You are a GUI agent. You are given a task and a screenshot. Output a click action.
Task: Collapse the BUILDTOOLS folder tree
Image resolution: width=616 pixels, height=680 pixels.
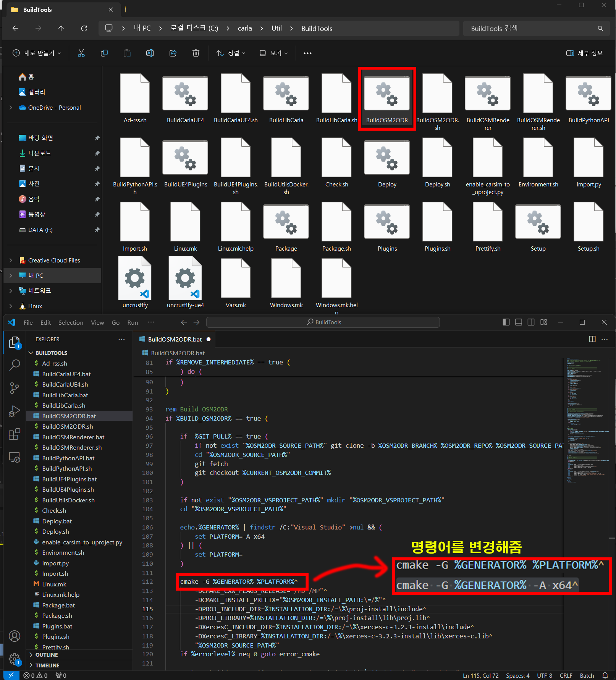51,353
